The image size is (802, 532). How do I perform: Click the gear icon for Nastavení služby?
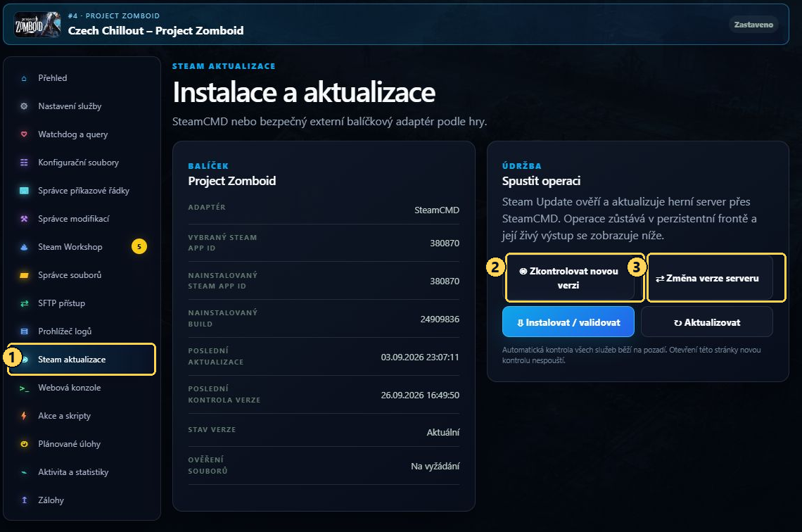23,106
